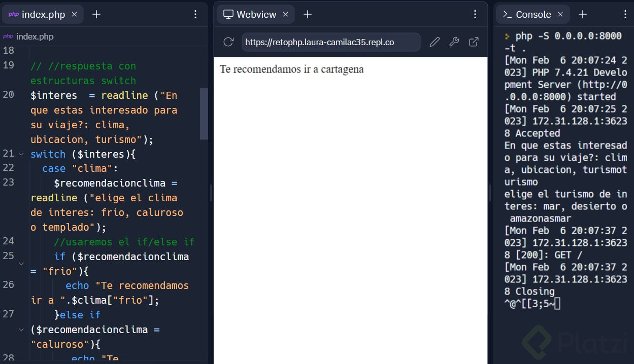Viewport: 634px width, 364px height.
Task: Click the php file icon in breadcrumb
Action: click(x=8, y=37)
